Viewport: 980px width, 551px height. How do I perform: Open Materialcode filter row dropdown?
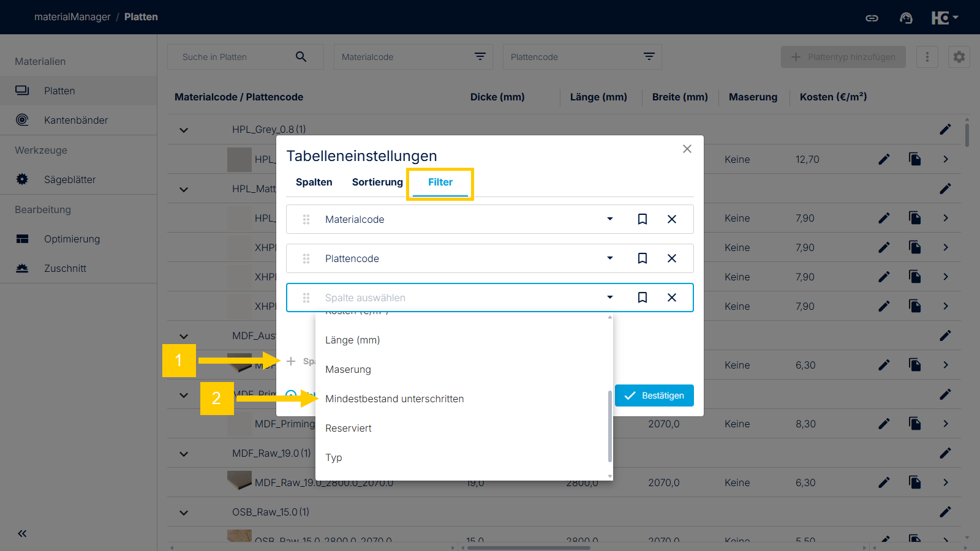point(610,219)
